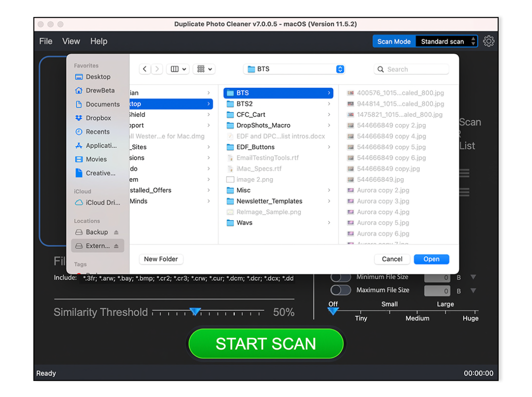Open the File menu
The image size is (532, 397).
pyautogui.click(x=45, y=42)
